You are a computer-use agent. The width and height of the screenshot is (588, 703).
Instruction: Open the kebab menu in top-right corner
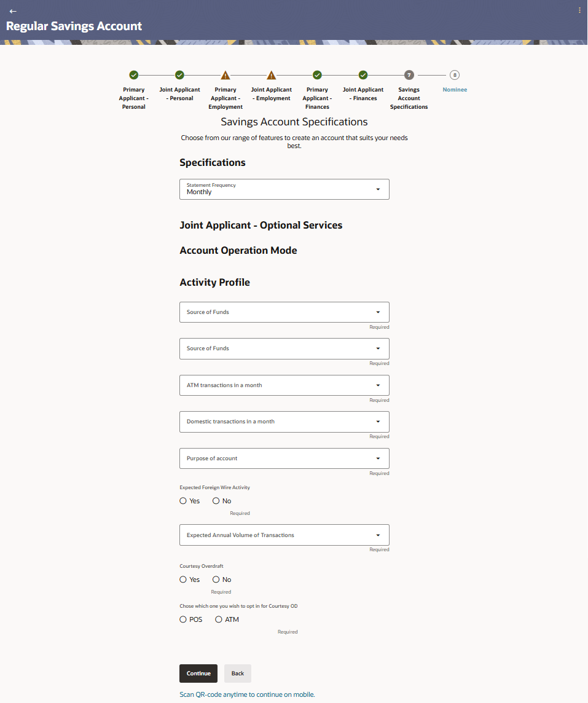(x=579, y=10)
